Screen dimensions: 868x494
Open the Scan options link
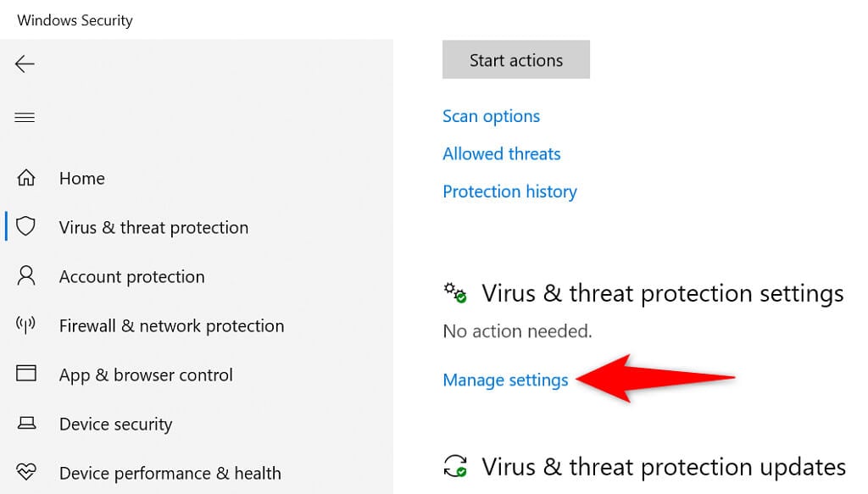(491, 116)
